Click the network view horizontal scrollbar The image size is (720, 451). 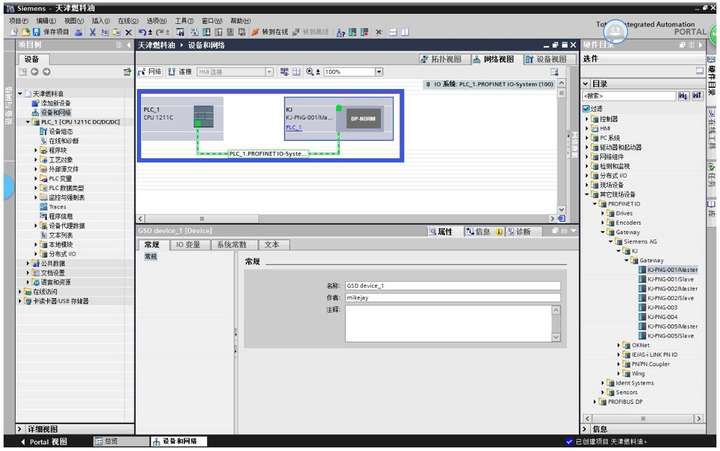tap(348, 219)
